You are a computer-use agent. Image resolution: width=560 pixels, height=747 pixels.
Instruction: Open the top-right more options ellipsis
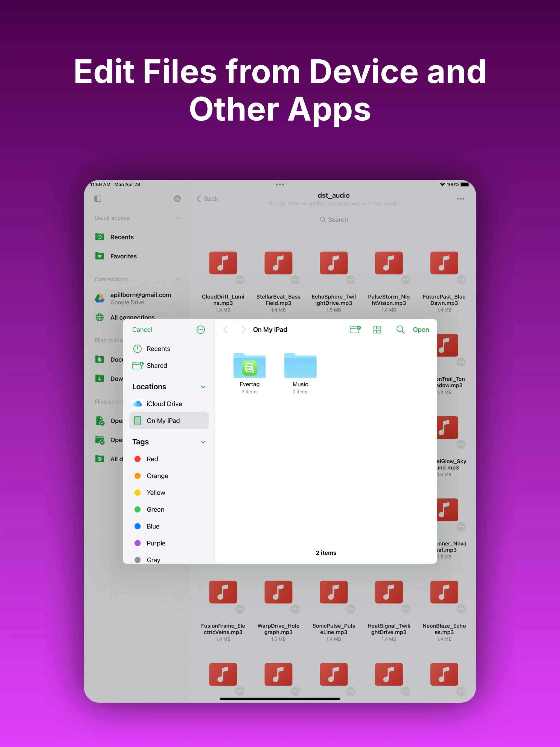pyautogui.click(x=460, y=199)
